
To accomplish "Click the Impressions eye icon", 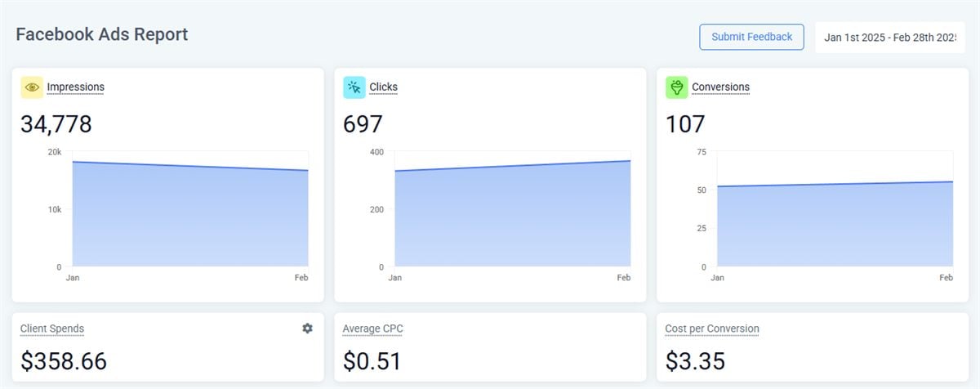I will 32,87.
